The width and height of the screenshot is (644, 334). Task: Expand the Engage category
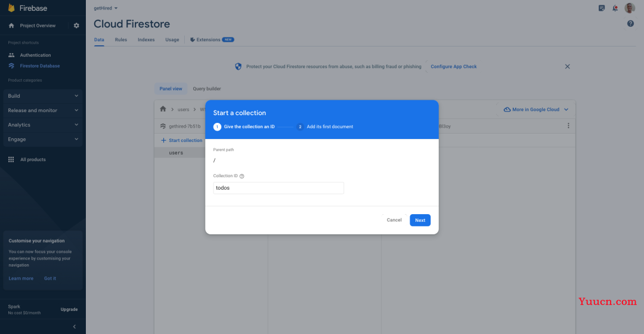tap(43, 140)
